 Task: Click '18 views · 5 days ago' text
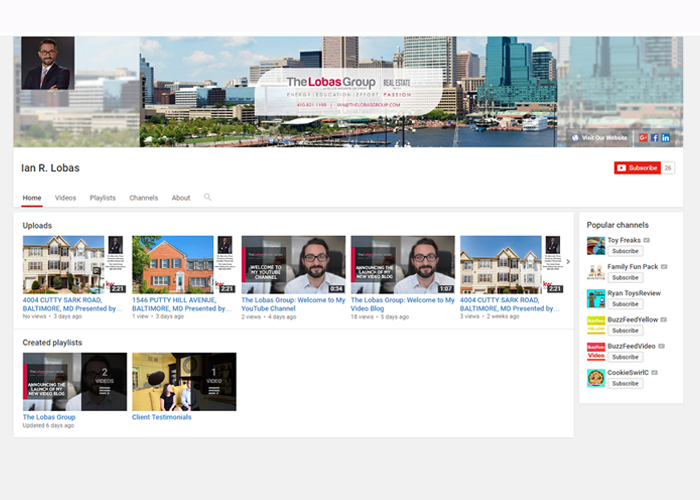380,317
